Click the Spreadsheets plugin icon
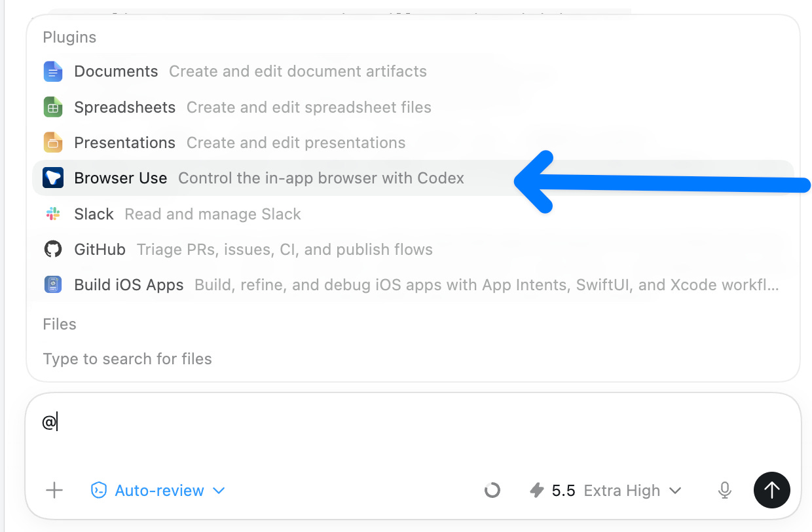This screenshot has width=812, height=532. (x=53, y=107)
